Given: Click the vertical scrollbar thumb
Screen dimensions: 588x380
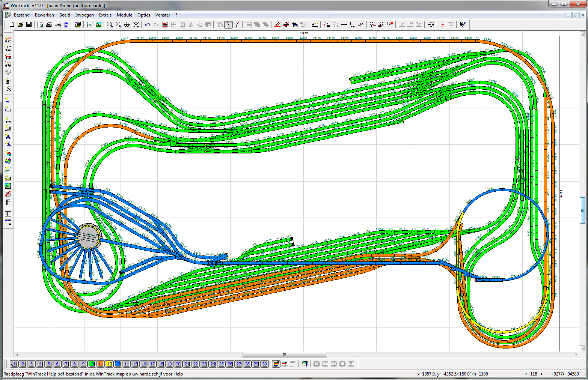Looking at the screenshot, I should click(583, 210).
